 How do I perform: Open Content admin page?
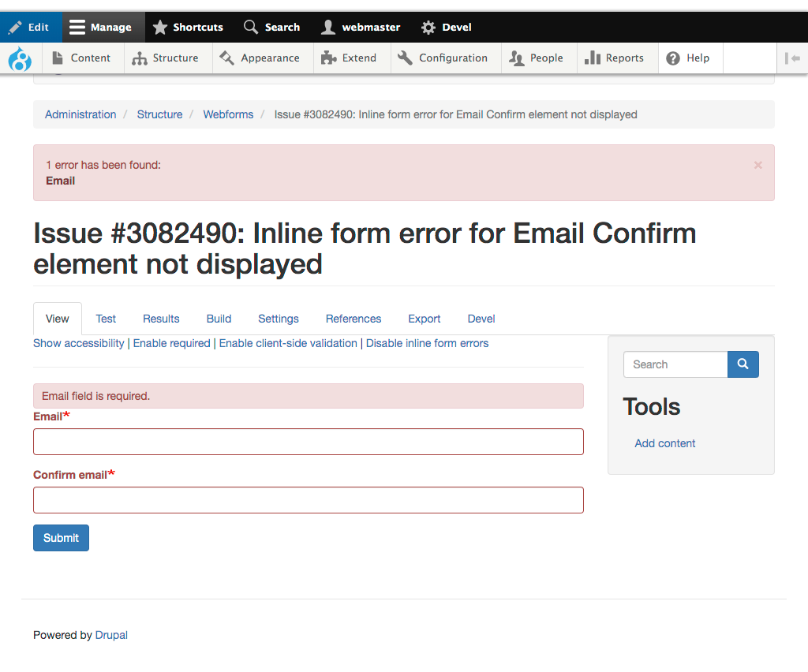(81, 58)
